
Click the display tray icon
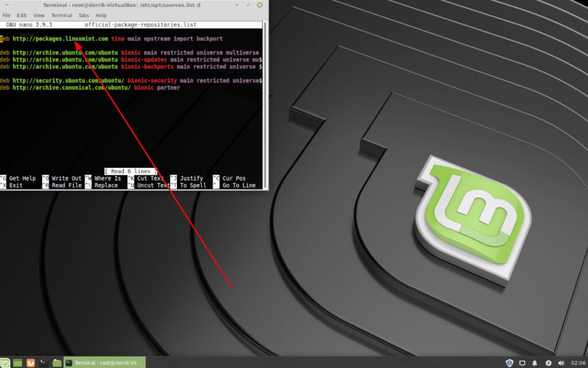pyautogui.click(x=523, y=363)
